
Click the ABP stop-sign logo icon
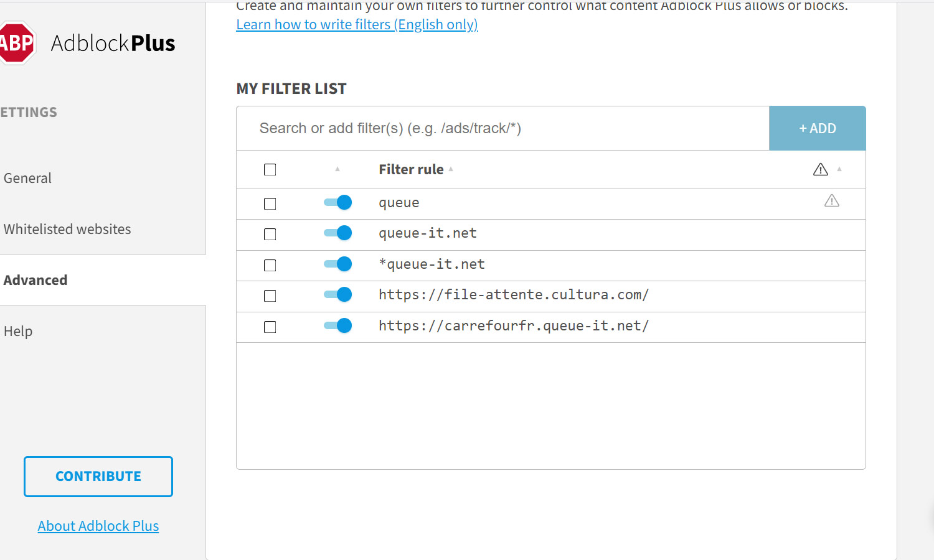click(17, 43)
